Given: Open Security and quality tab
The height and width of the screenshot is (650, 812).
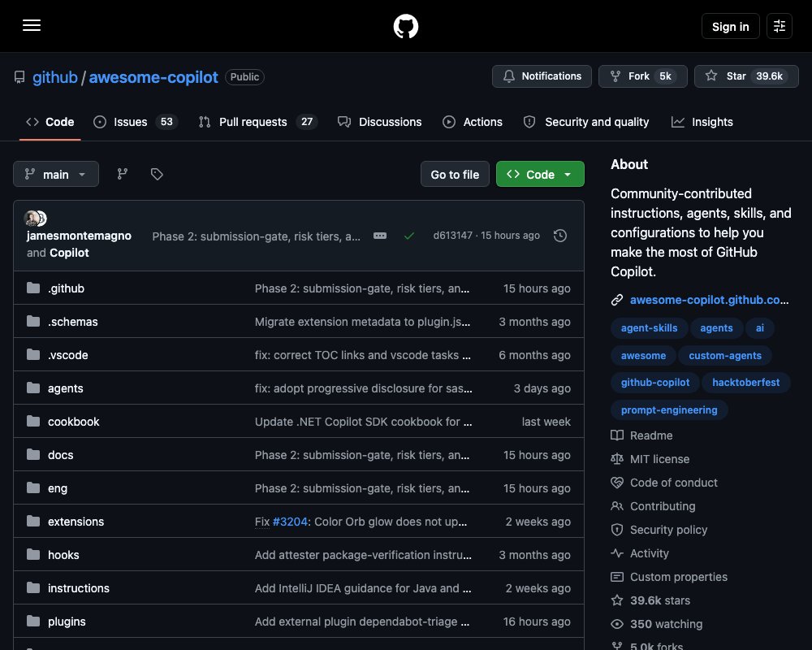Looking at the screenshot, I should click(x=585, y=122).
